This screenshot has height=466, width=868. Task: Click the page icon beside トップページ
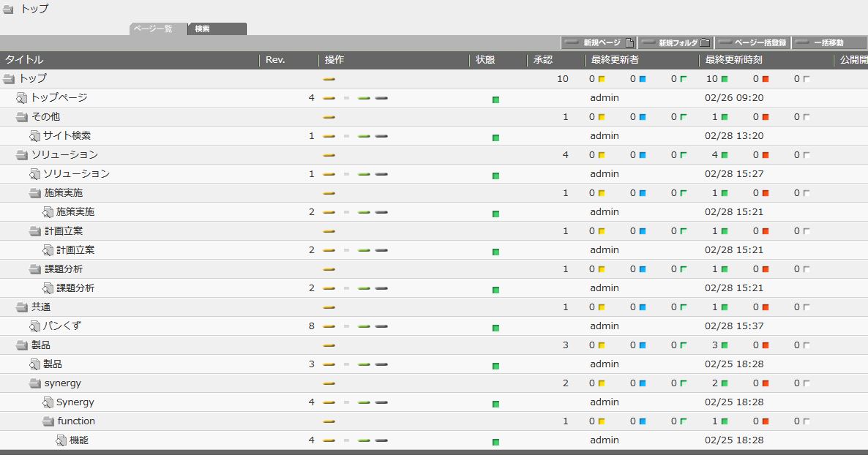(x=22, y=98)
